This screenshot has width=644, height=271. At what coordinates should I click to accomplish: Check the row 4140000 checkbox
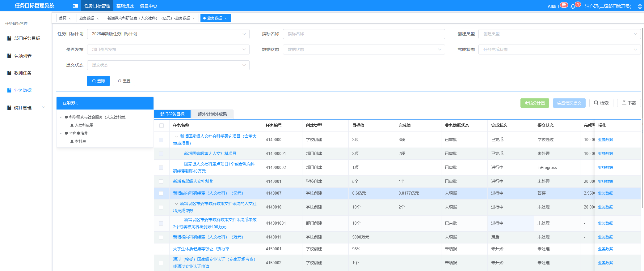click(x=161, y=140)
